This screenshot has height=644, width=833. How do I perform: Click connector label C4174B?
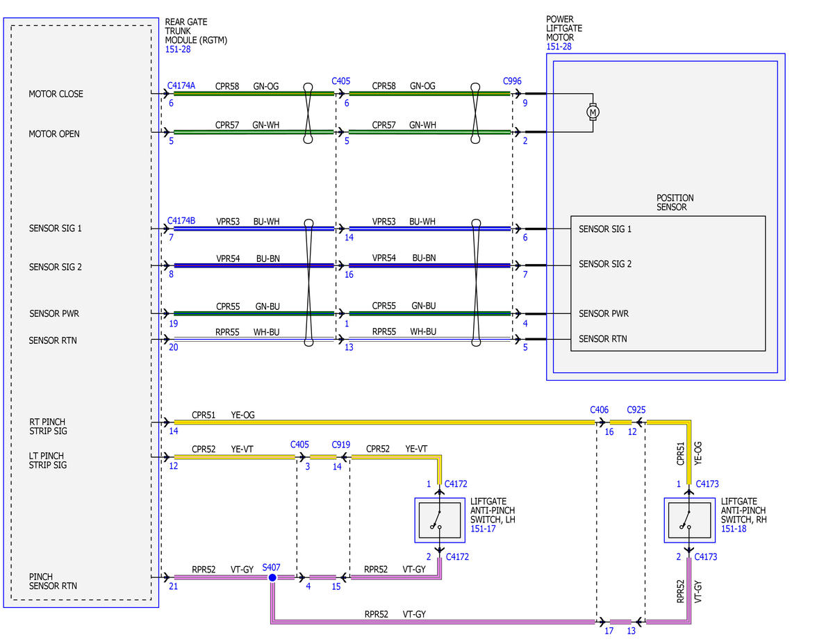[x=181, y=220]
